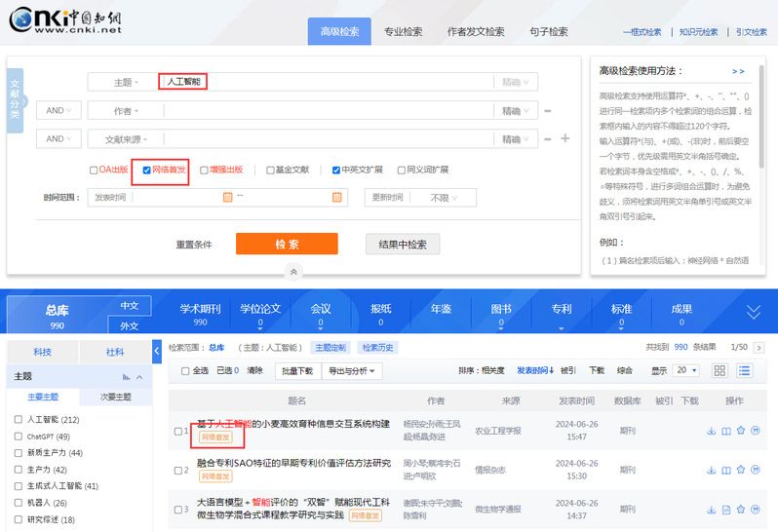Viewport: 778px width, 532px height.
Task: Open the 主题 chart visualization icon
Action: coord(125,377)
